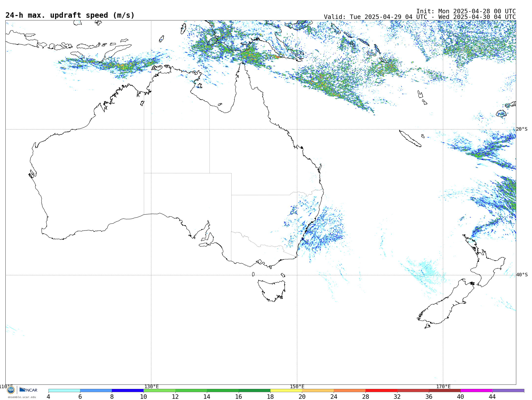
Task: Click the purple above-44 m/s swatch
Action: tap(508, 391)
